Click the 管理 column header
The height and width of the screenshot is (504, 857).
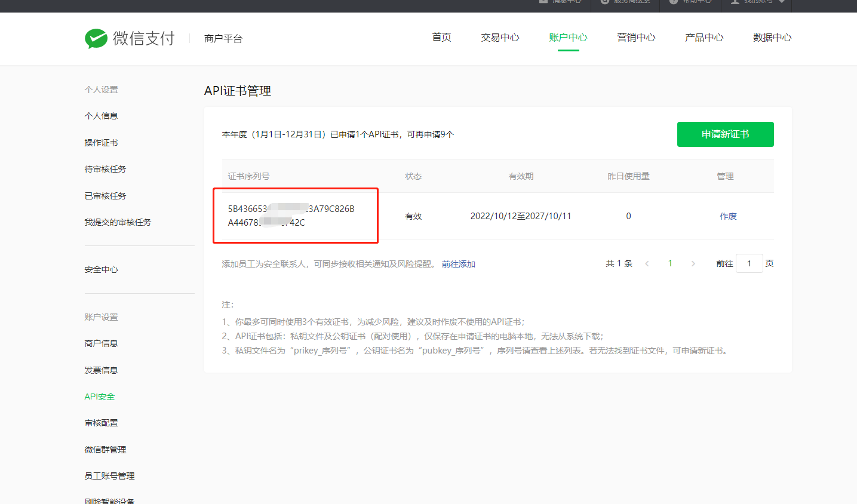pos(725,176)
